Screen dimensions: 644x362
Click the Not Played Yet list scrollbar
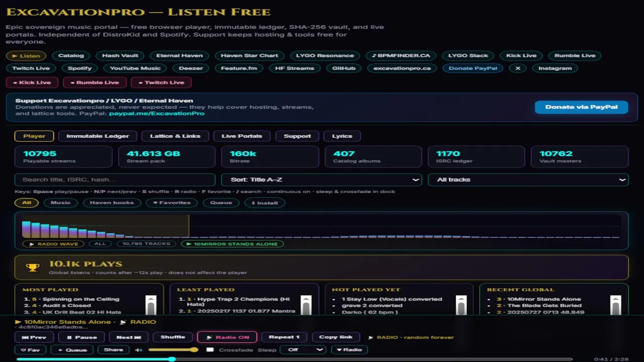[461, 305]
